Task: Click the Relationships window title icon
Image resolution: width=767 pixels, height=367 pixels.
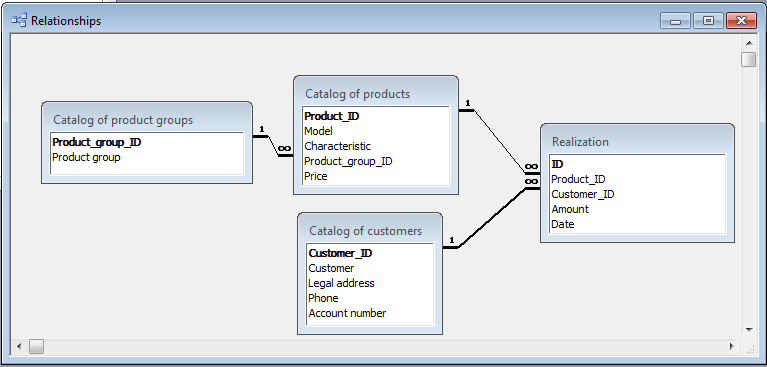Action: [19, 21]
